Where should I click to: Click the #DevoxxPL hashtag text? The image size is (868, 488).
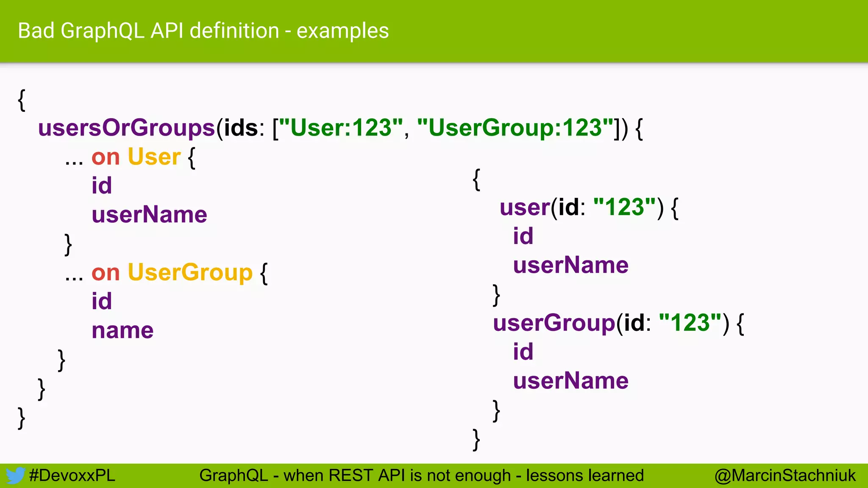pyautogui.click(x=72, y=475)
